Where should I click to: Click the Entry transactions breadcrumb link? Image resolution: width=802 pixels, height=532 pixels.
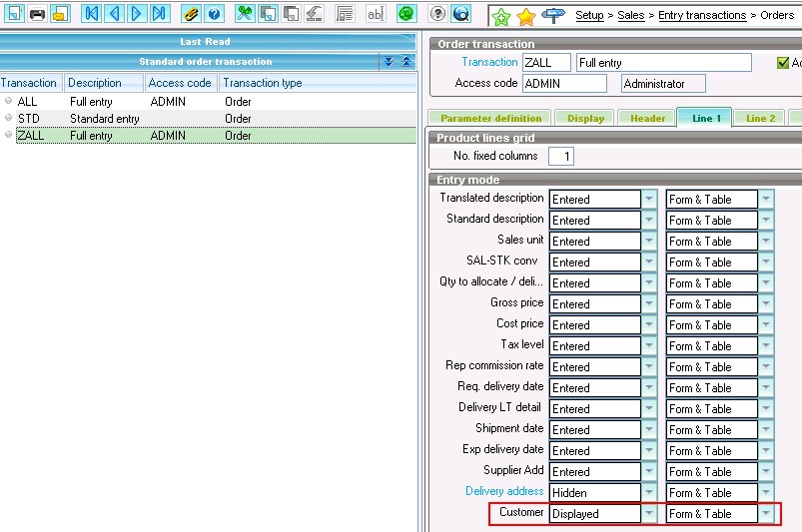702,15
